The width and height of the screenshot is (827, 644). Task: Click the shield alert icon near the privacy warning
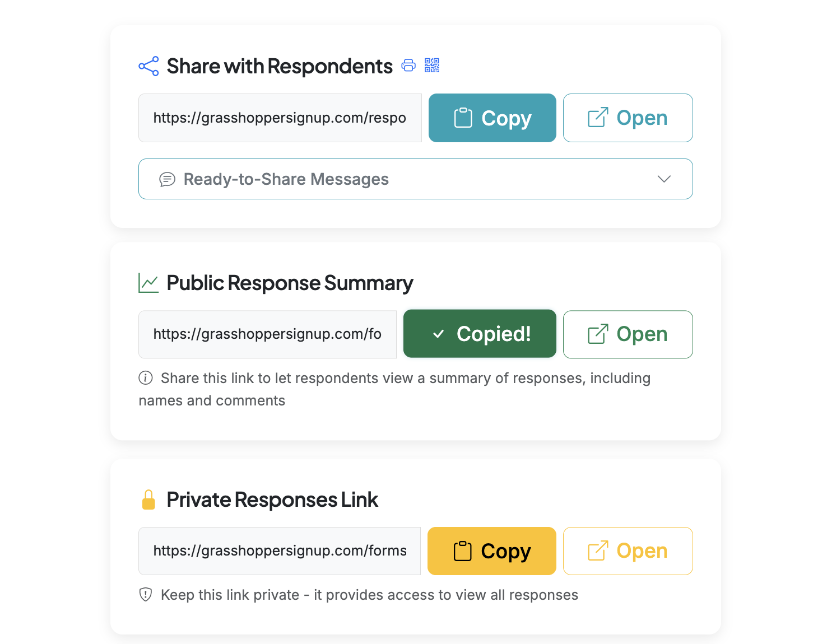point(145,595)
